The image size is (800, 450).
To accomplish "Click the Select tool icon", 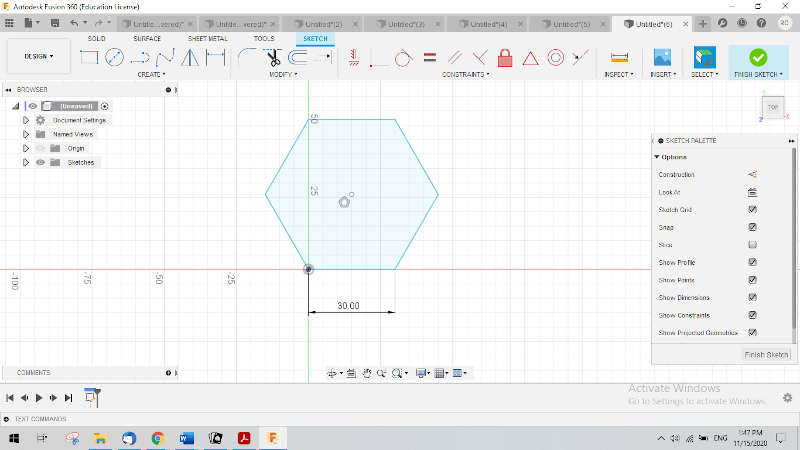I will [705, 57].
